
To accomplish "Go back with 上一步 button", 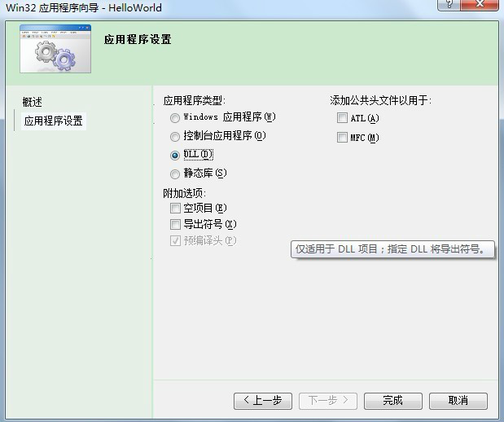I will (263, 401).
